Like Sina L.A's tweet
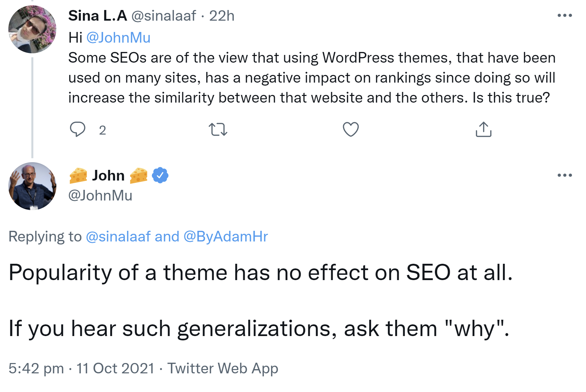 click(x=351, y=130)
